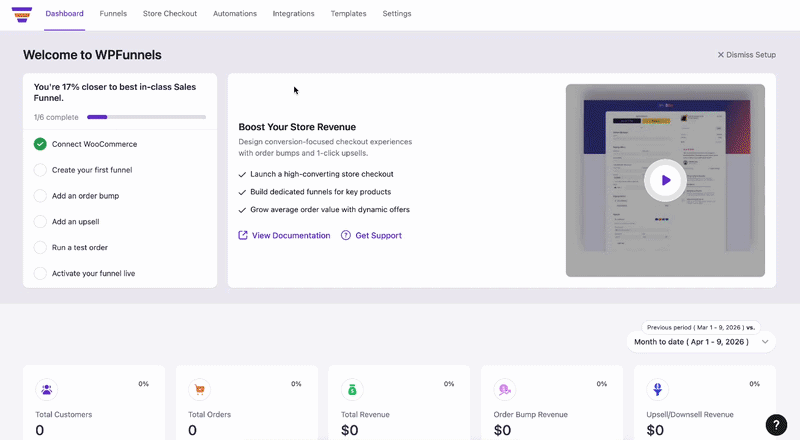Viewport: 800px width, 440px height.
Task: Click the Get Support link
Action: tap(371, 236)
